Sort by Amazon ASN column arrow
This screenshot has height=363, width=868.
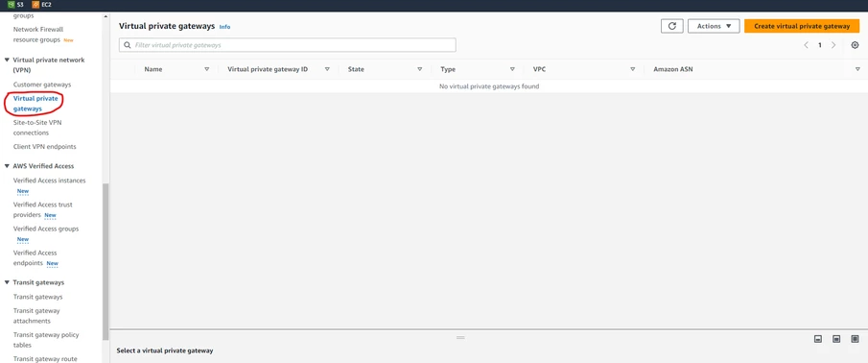(x=857, y=69)
